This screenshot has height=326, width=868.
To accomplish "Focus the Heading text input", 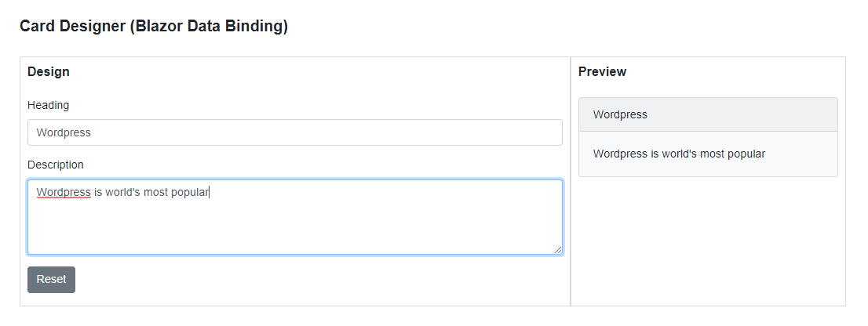I will coord(294,132).
